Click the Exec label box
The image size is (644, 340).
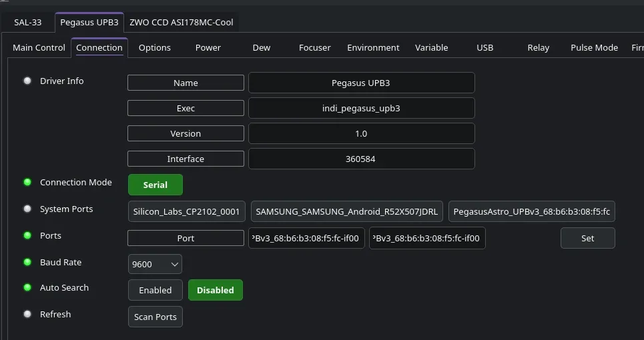pyautogui.click(x=186, y=108)
